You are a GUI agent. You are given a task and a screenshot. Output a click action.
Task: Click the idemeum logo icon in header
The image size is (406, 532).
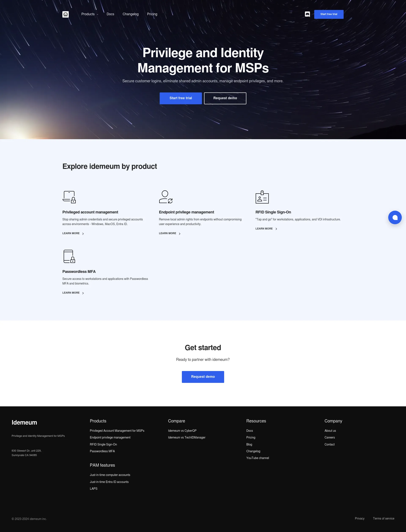point(66,14)
